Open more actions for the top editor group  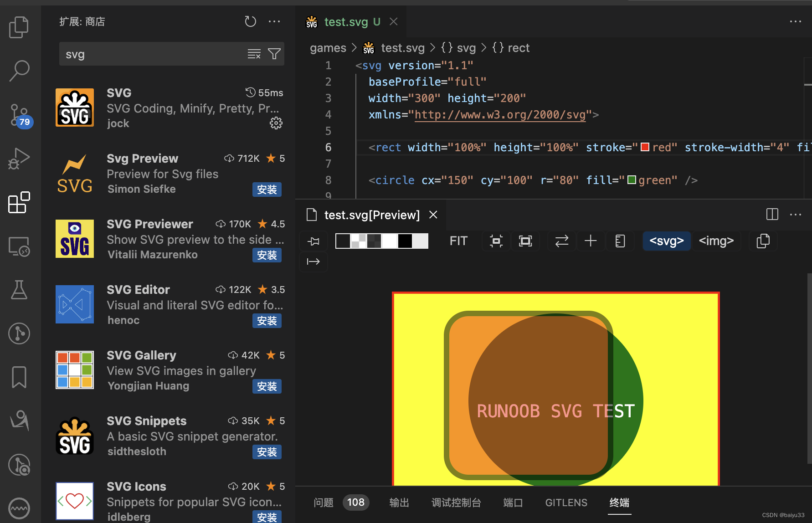[796, 21]
